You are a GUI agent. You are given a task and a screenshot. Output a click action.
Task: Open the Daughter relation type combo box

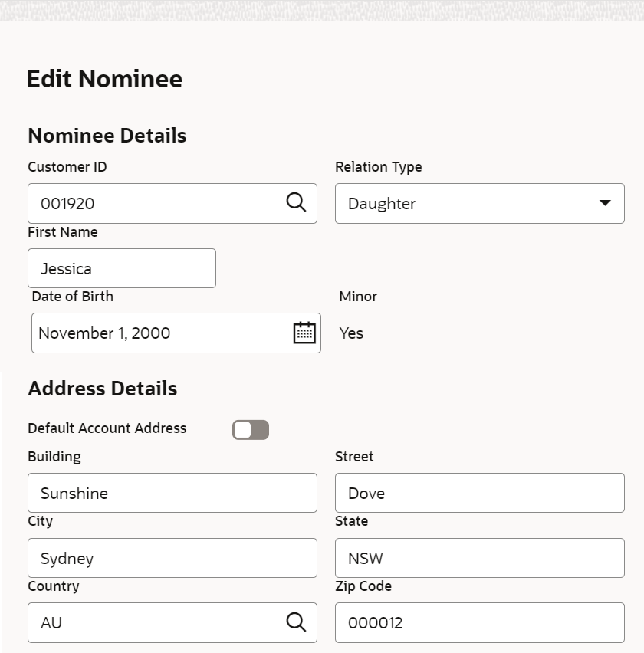pyautogui.click(x=480, y=204)
